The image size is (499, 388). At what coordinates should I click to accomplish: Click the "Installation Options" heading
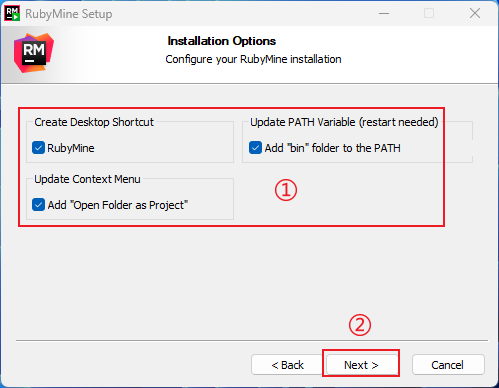222,41
